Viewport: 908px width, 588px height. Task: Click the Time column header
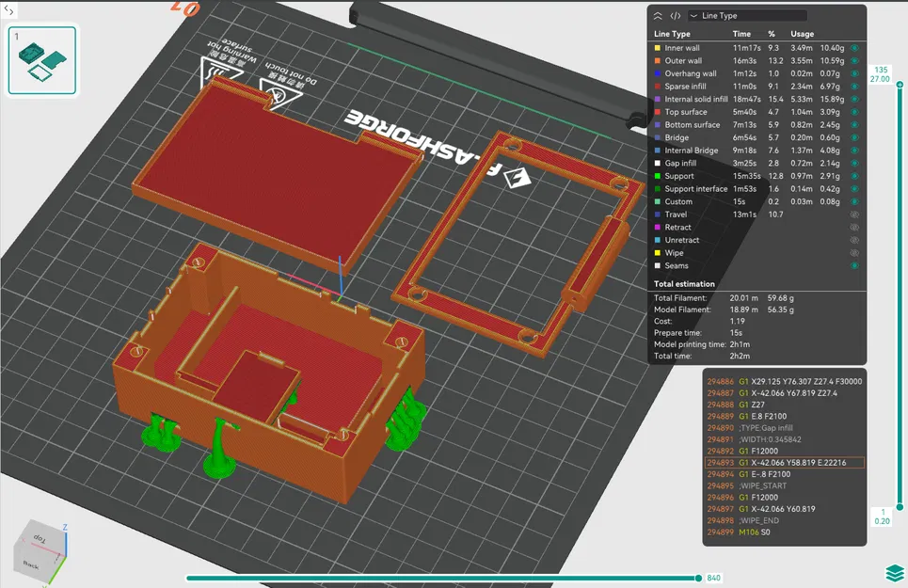coord(741,34)
